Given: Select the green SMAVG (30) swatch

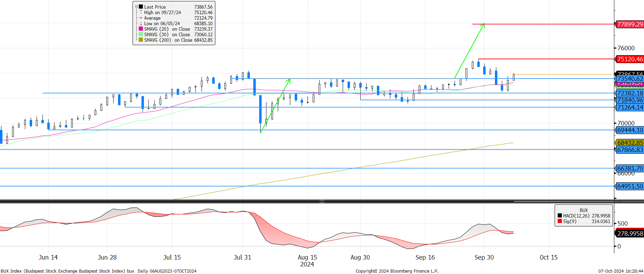Looking at the screenshot, I should (141, 34).
